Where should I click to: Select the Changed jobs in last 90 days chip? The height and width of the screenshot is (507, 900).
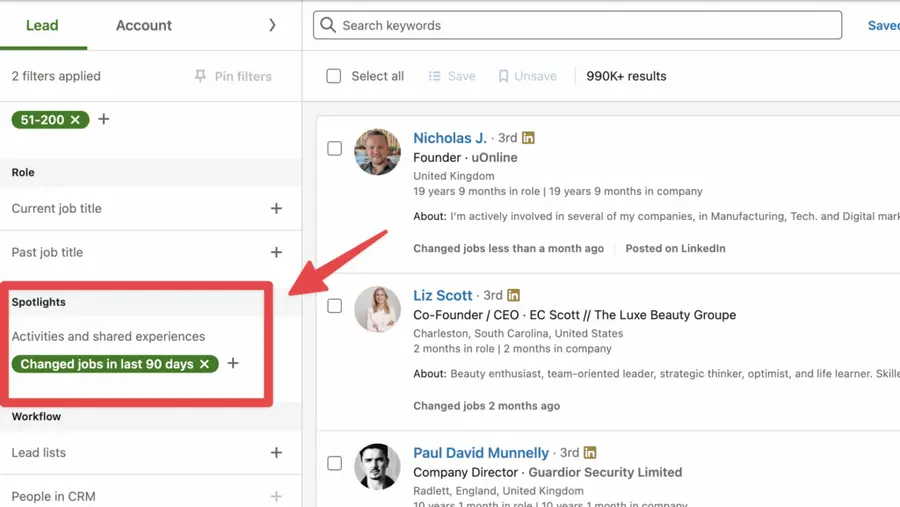click(107, 364)
